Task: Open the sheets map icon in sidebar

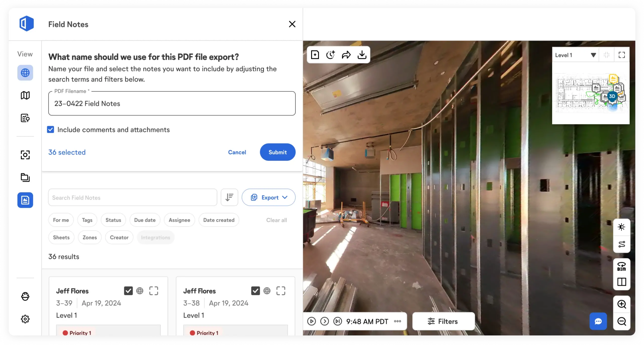Action: (x=25, y=95)
